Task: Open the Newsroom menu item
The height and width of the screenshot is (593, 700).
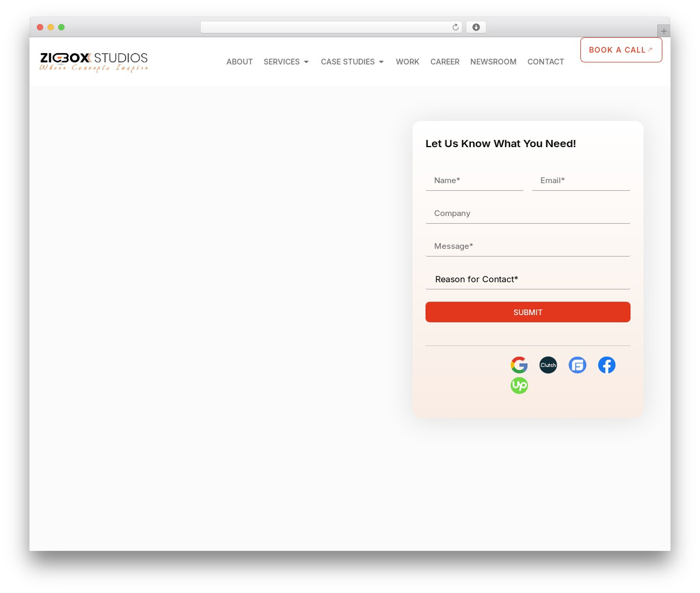Action: click(493, 62)
